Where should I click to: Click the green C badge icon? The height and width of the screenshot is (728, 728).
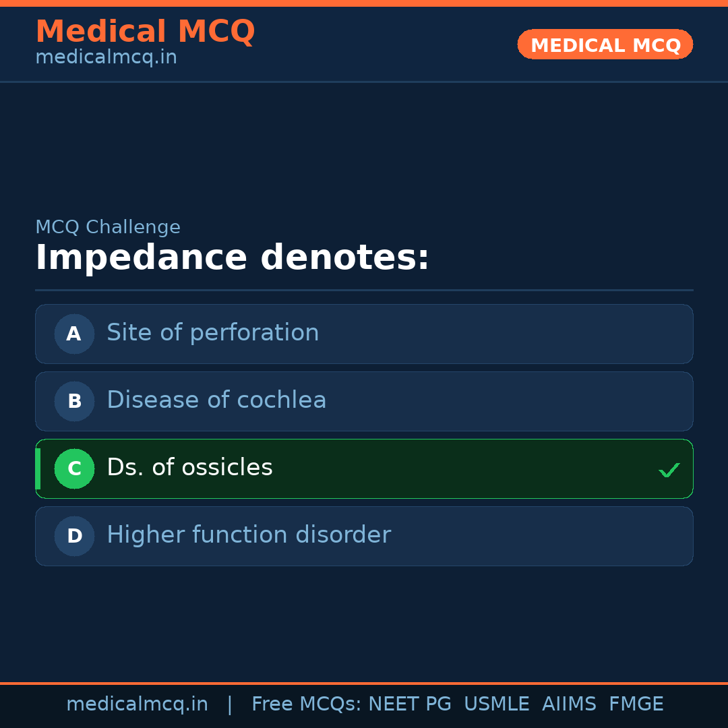click(x=74, y=468)
